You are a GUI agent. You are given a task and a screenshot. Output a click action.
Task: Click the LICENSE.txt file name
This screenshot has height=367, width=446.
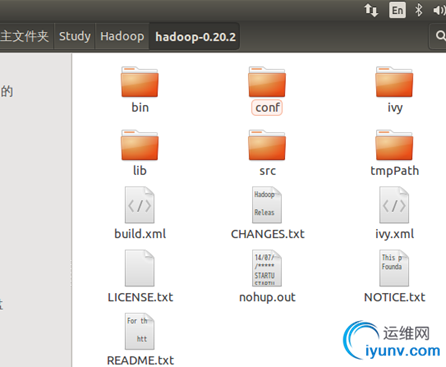click(x=140, y=297)
